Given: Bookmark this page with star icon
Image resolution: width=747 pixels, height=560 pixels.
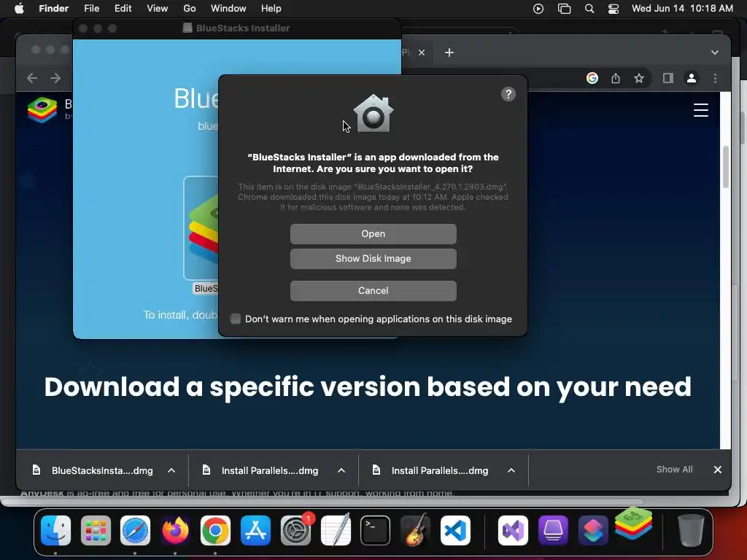Looking at the screenshot, I should click(639, 78).
